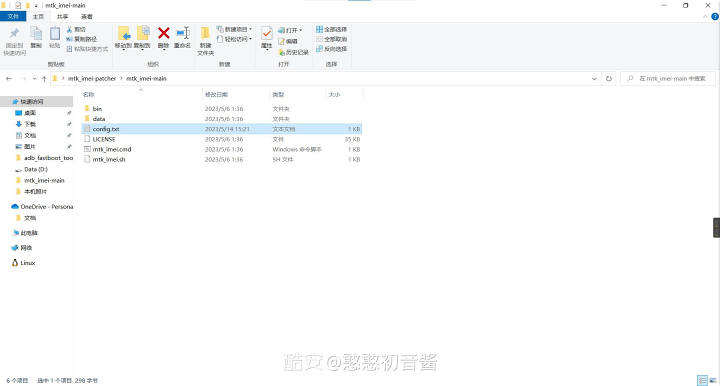Viewport: 720px width, 386px height.
Task: Select the mtk_imei.sh file
Action: 222,159
